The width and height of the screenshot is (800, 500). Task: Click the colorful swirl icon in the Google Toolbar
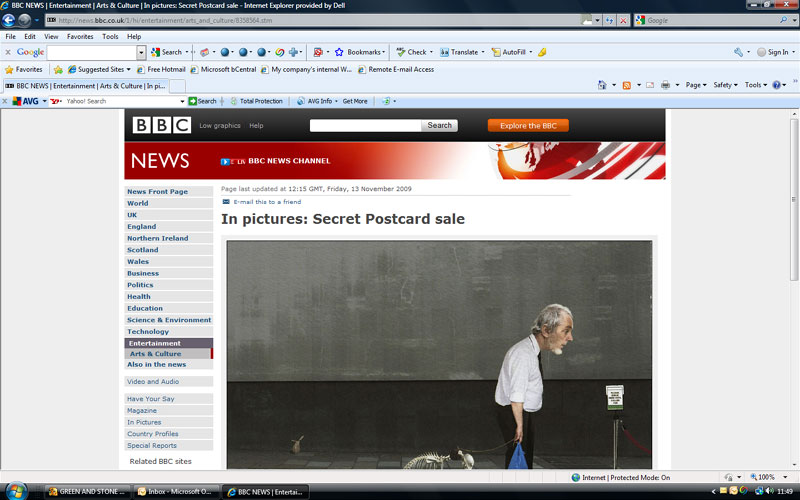click(280, 52)
